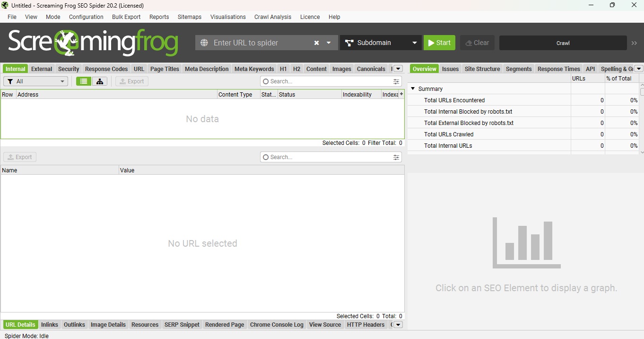Open the Bulk Export menu
The width and height of the screenshot is (644, 339).
[126, 17]
